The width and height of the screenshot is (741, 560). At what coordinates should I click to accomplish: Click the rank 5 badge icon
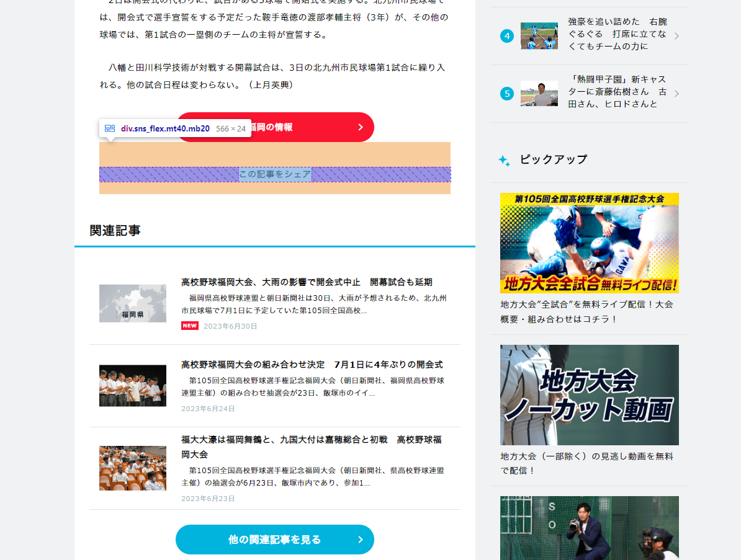(507, 94)
